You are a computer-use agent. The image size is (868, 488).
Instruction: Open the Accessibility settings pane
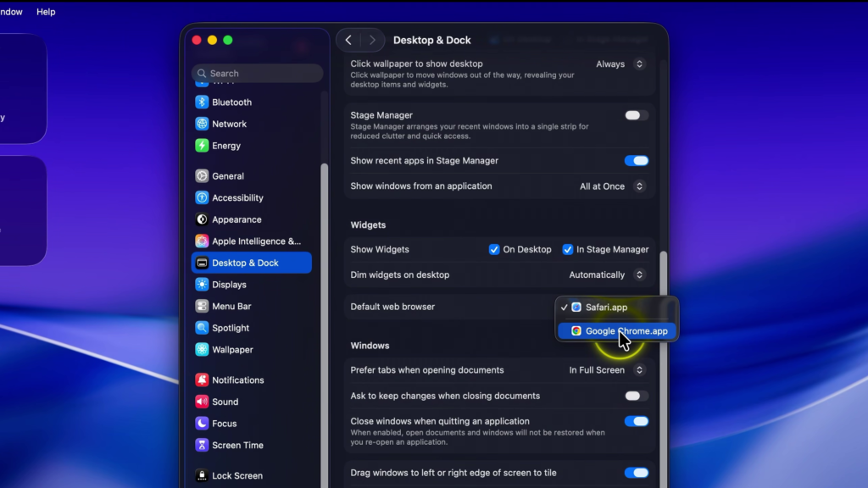click(251, 197)
